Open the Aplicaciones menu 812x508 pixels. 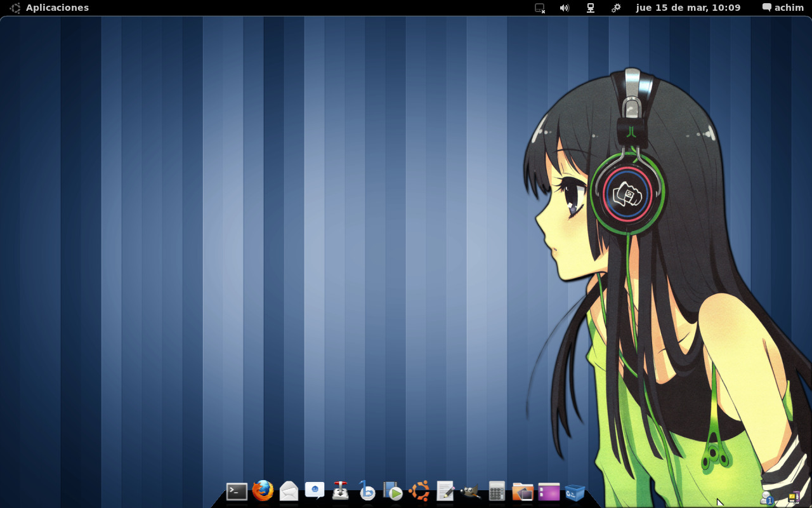[57, 8]
